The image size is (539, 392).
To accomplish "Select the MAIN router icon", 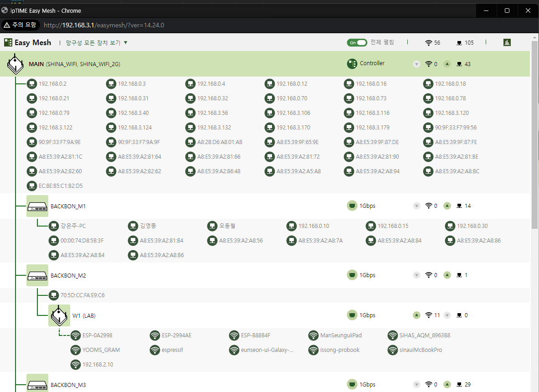I will pos(15,64).
